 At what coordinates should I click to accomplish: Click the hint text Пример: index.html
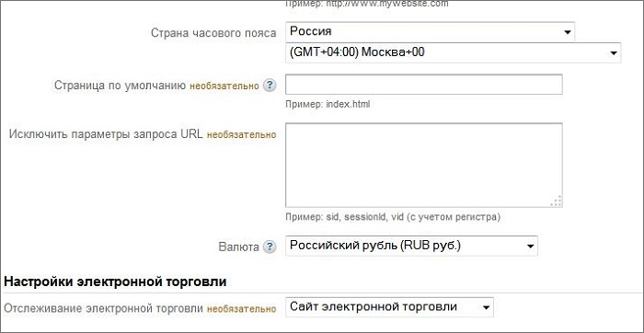pyautogui.click(x=328, y=104)
